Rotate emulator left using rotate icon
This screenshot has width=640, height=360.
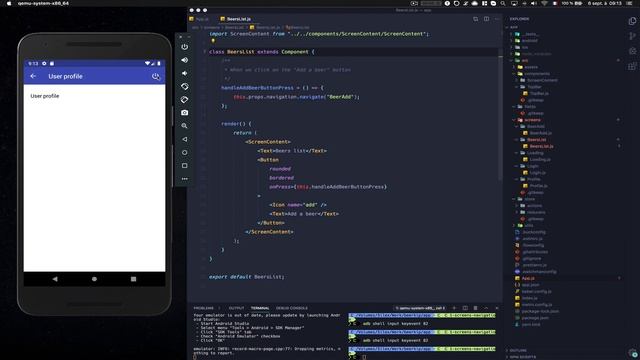coord(184,87)
